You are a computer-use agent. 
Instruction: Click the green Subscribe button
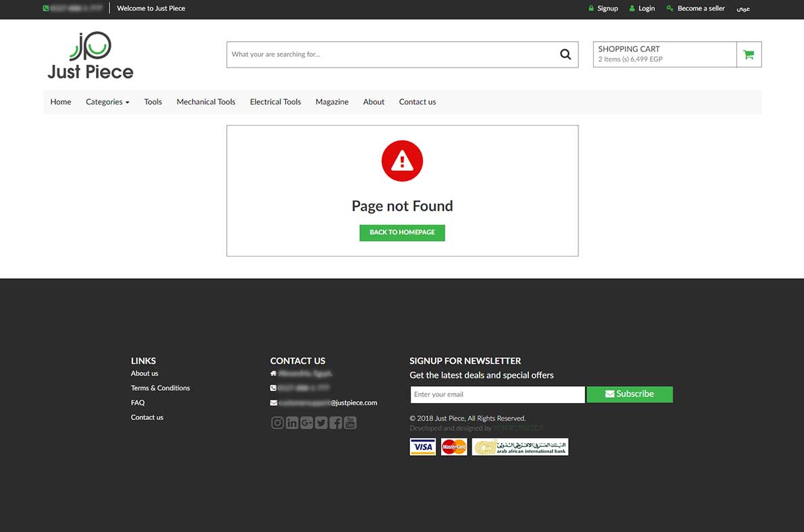point(629,394)
